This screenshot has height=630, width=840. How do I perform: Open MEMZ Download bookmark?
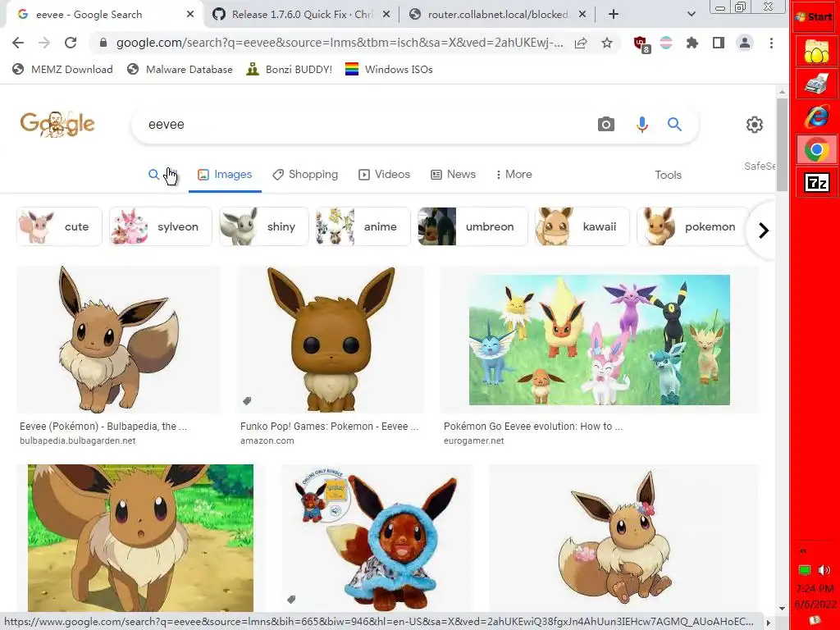click(x=62, y=69)
